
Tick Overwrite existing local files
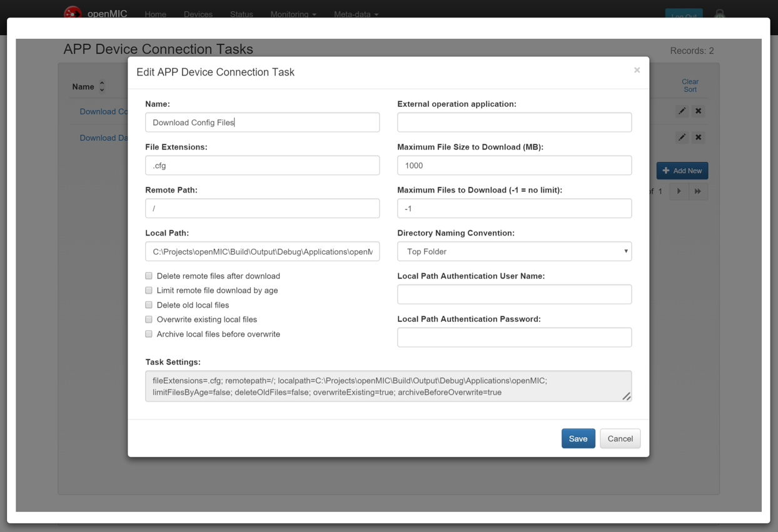149,319
